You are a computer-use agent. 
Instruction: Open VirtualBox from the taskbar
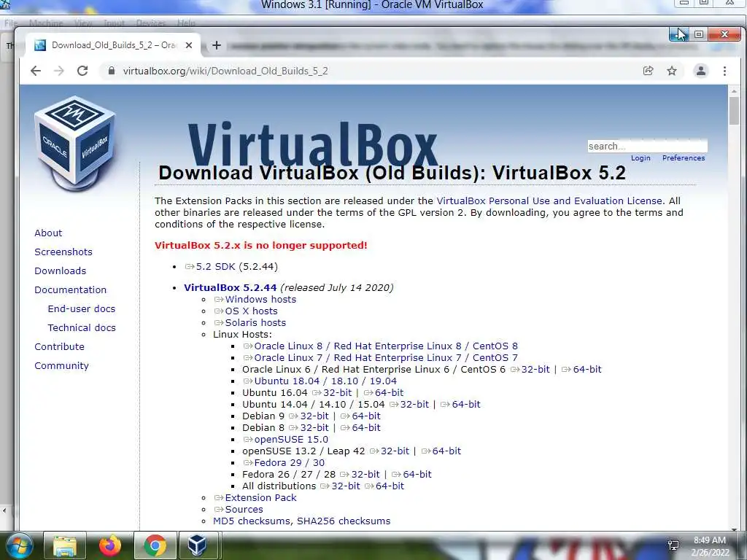(198, 545)
